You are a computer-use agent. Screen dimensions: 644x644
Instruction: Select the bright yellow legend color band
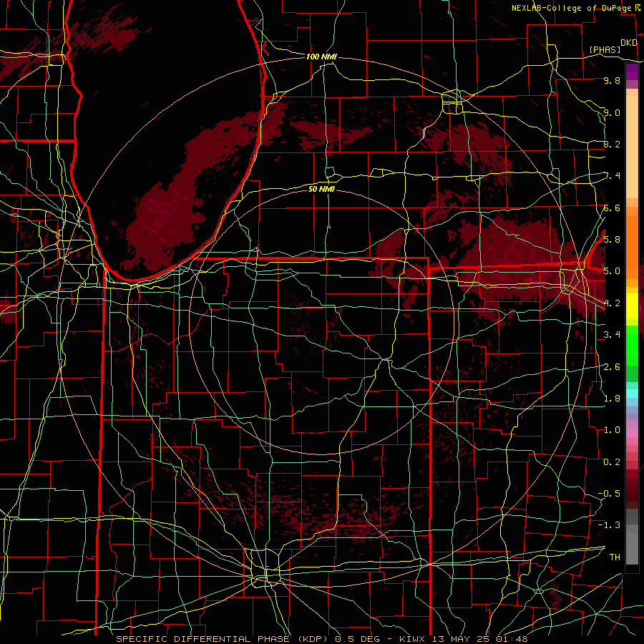point(632,306)
